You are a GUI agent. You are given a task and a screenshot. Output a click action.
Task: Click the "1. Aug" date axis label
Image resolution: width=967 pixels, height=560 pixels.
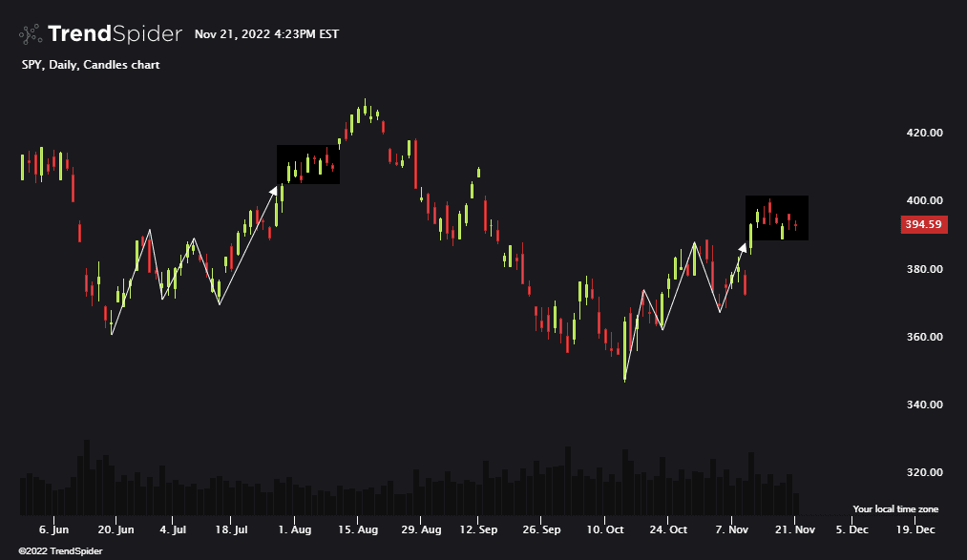(x=295, y=529)
